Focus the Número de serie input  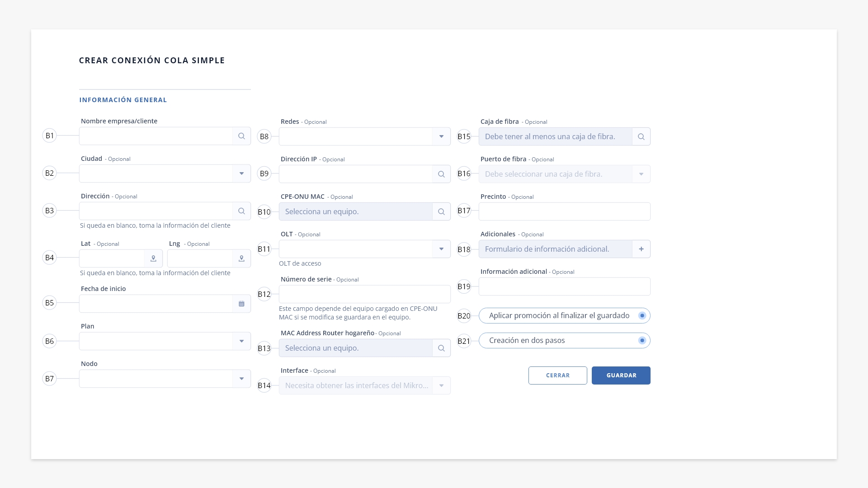(365, 294)
